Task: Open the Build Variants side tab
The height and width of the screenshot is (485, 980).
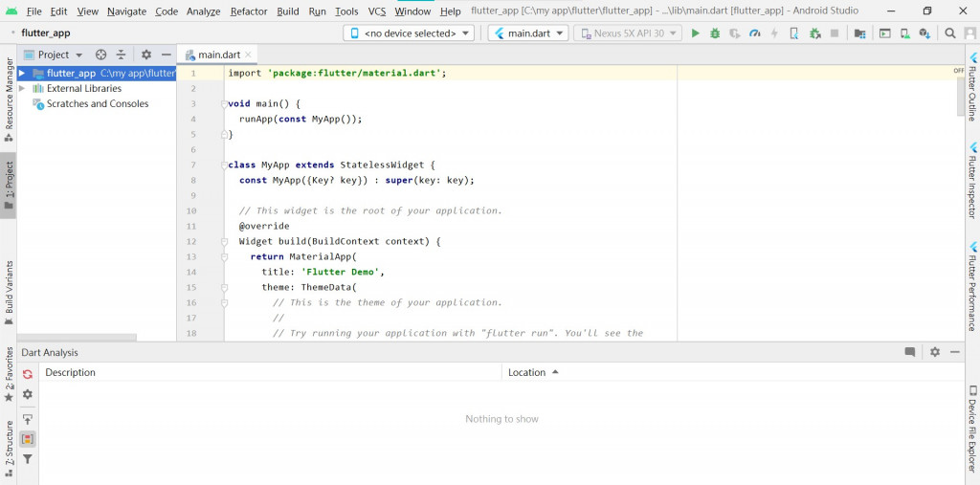Action: [8, 293]
